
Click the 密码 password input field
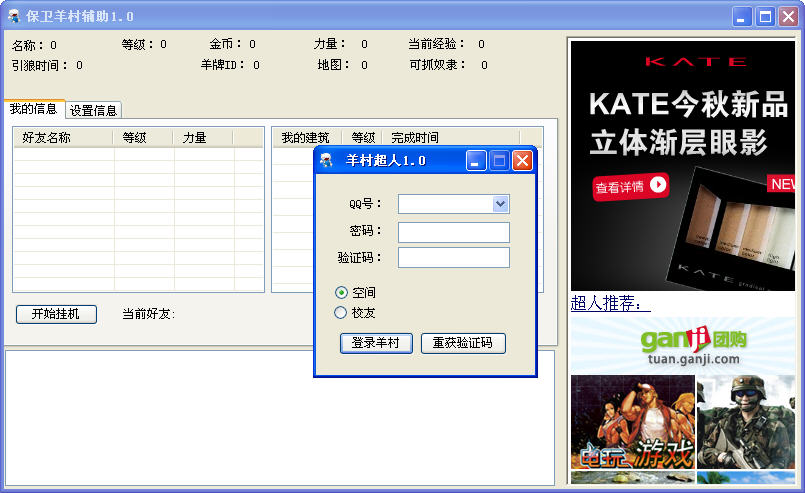click(x=454, y=232)
